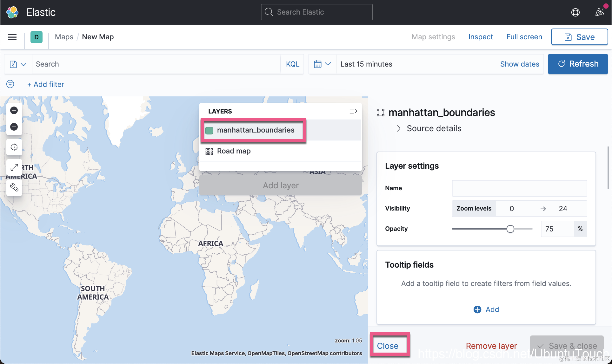Click the layer Name input field
This screenshot has height=364, width=612.
click(519, 188)
